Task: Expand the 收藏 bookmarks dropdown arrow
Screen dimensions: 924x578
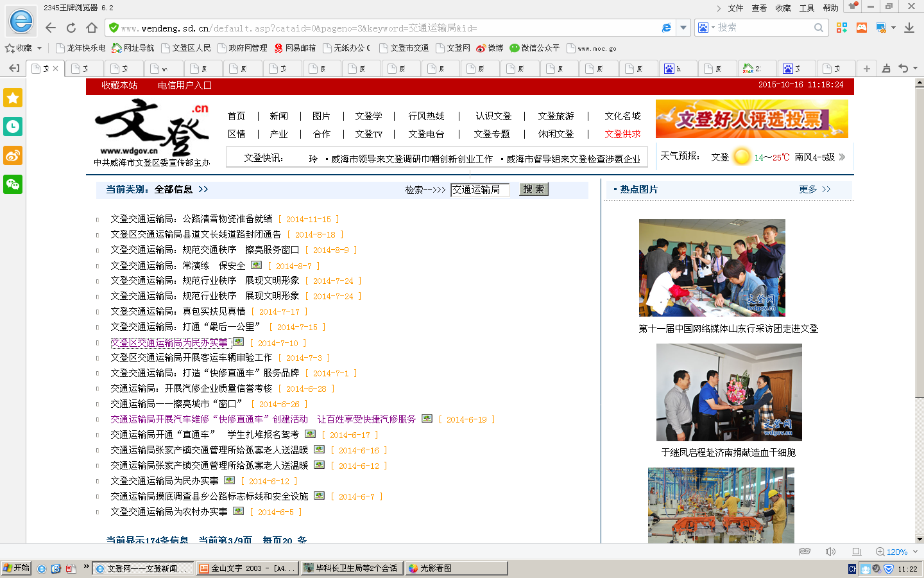Action: (x=39, y=48)
